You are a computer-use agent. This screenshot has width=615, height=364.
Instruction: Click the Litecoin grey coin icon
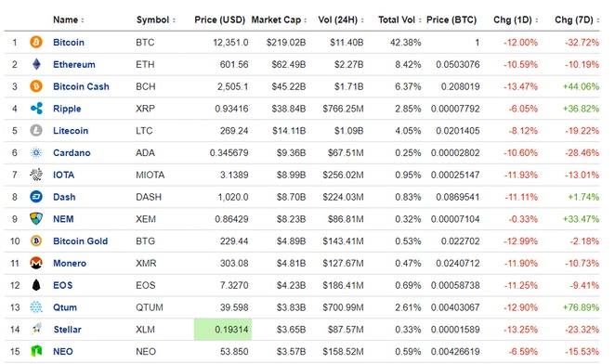point(36,130)
